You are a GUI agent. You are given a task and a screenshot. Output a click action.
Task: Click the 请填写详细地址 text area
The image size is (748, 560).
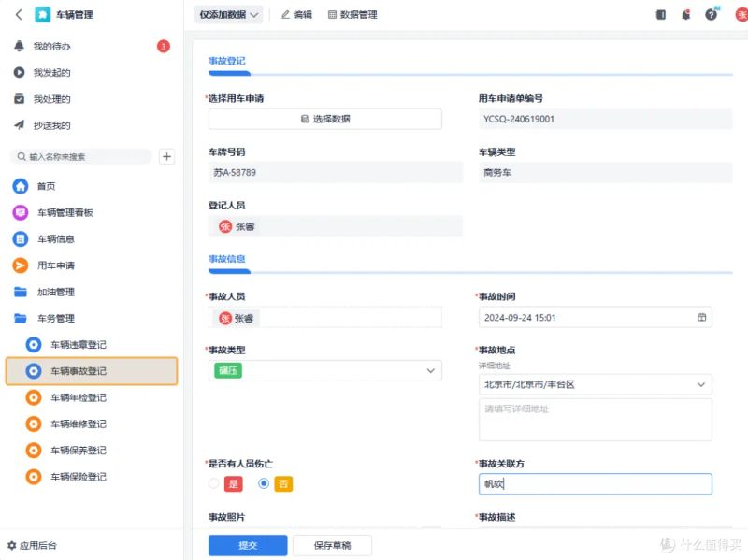[595, 420]
